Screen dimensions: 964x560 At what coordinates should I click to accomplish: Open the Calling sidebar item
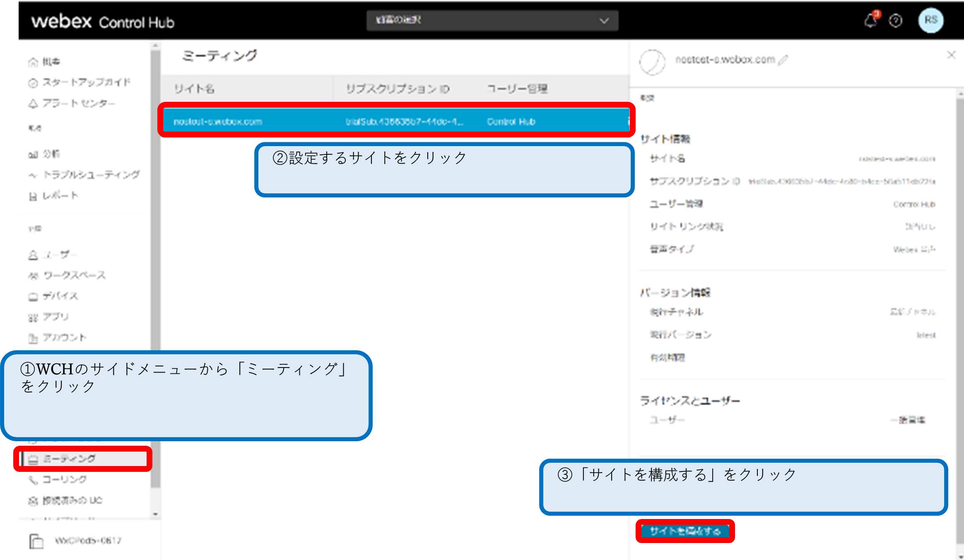pos(57,479)
